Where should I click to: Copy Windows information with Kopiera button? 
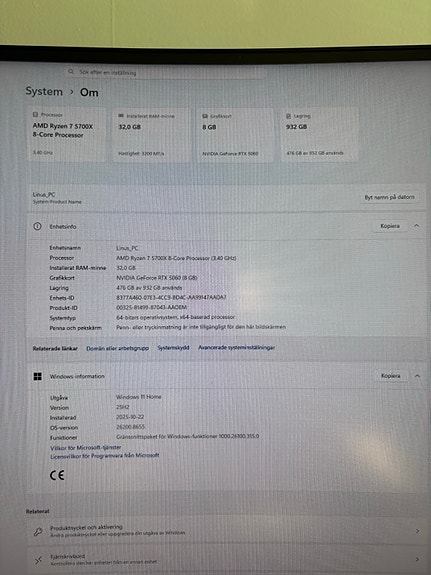(390, 376)
